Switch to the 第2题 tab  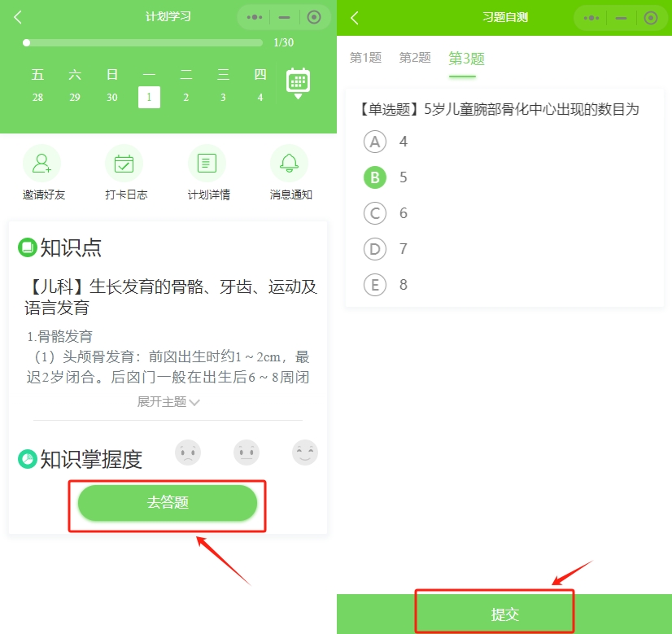click(x=414, y=58)
